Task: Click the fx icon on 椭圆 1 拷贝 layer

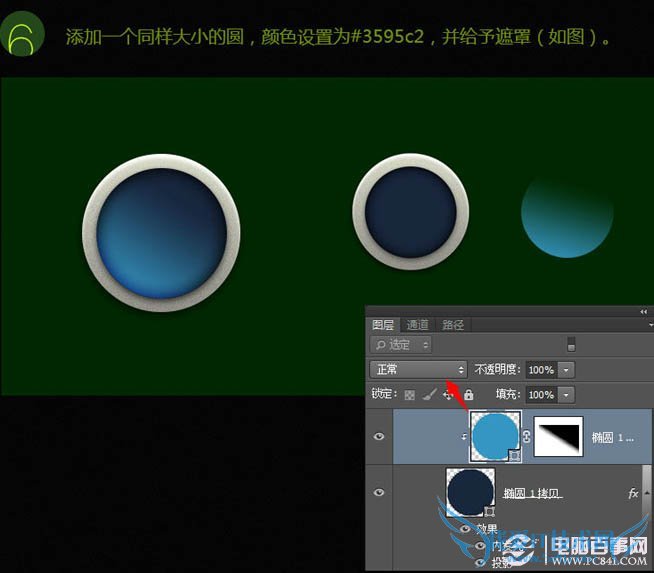Action: (633, 493)
